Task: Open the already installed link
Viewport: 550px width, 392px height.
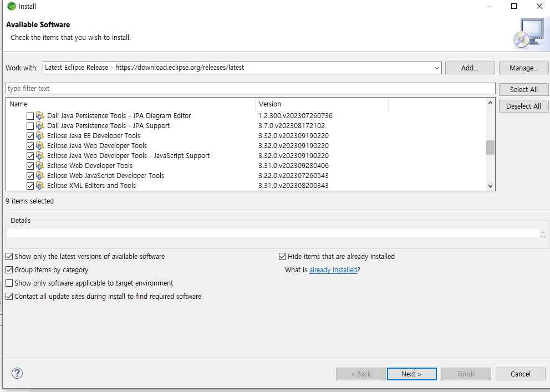Action: [x=333, y=270]
